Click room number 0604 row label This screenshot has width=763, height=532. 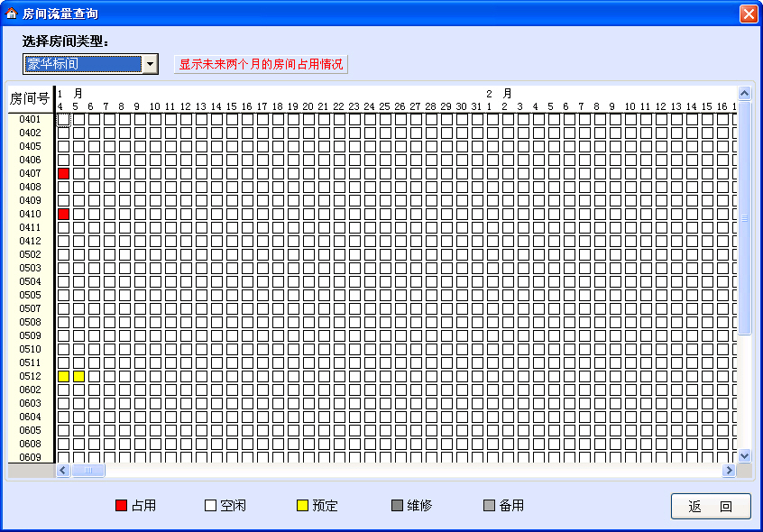[30, 417]
